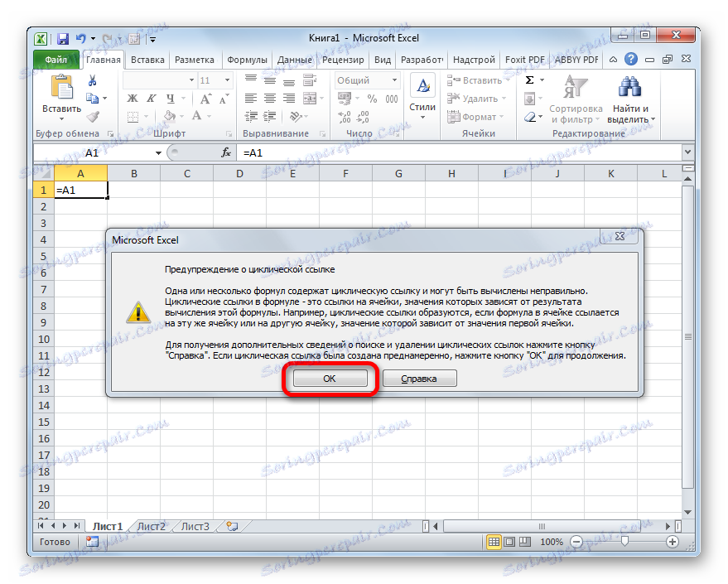The image size is (728, 584).
Task: Click the AutoSum sigma icon
Action: coord(529,80)
